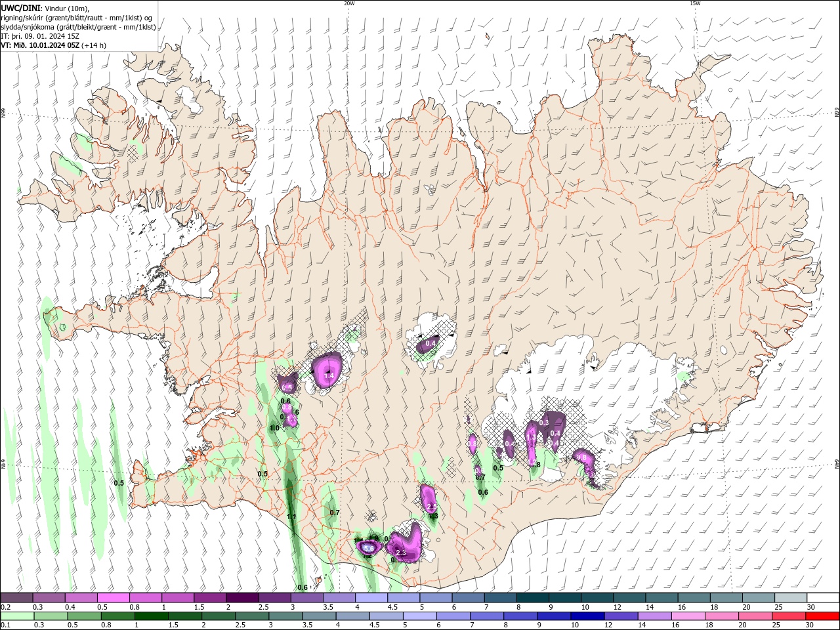This screenshot has height=630, width=840.
Task: Pick the darkest green rain swatch labelled 1
Action: tap(152, 616)
